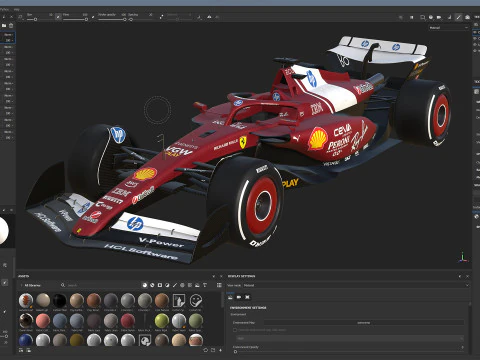Adjust the Stroke opacity slider
The image size is (480, 360).
coord(112,20)
